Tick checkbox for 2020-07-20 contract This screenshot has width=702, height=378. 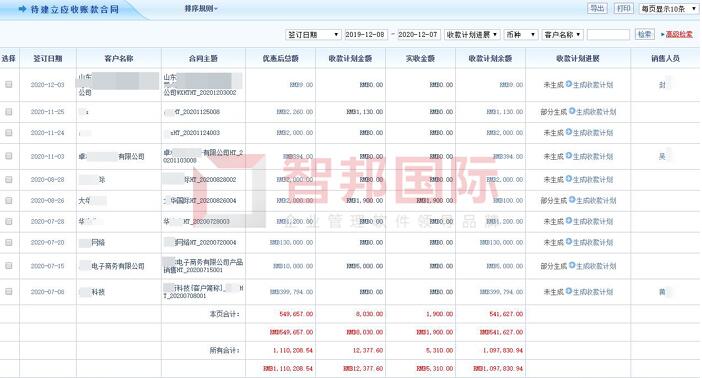(9, 242)
